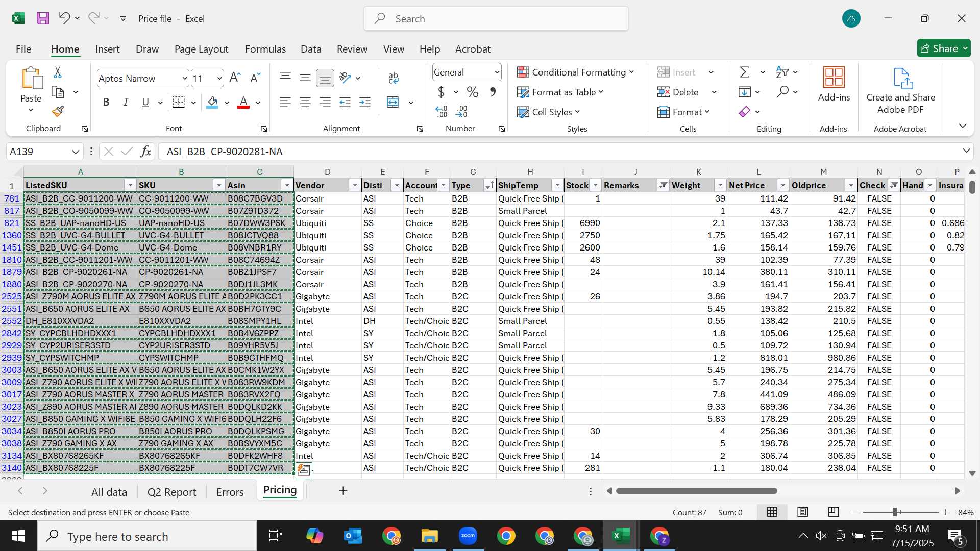Open the ListedSKU column filter dropdown

pos(131,185)
